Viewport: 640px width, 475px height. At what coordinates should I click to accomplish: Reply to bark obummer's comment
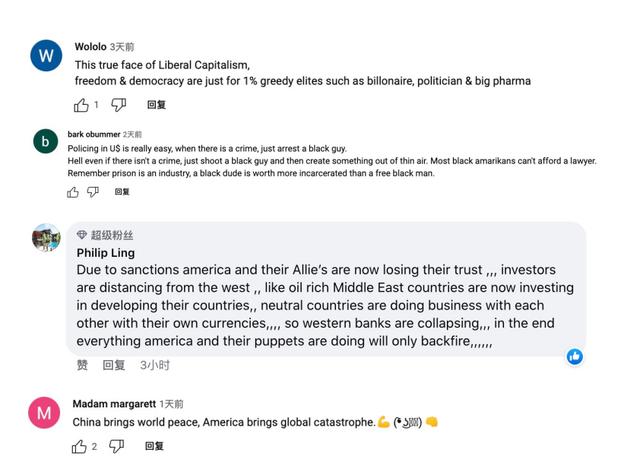point(122,192)
